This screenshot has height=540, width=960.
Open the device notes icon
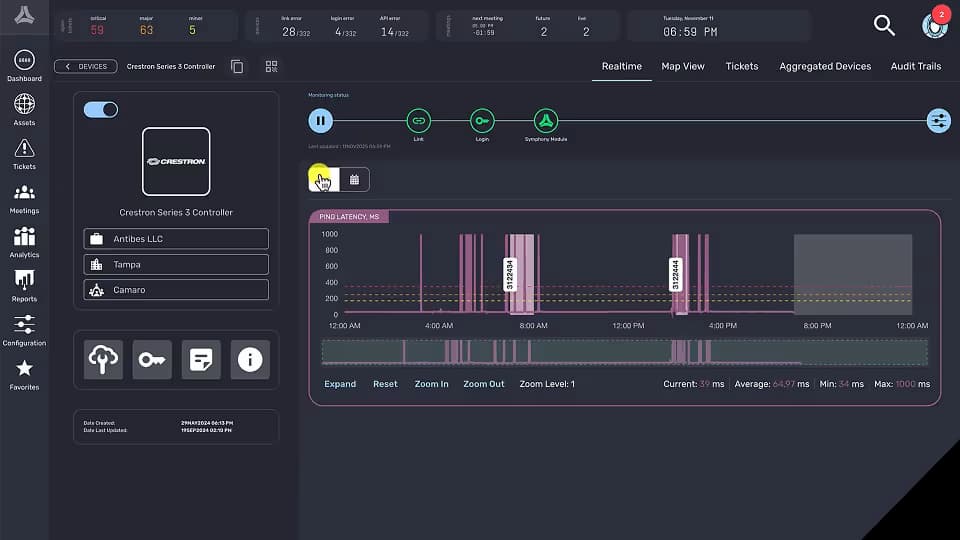[201, 360]
